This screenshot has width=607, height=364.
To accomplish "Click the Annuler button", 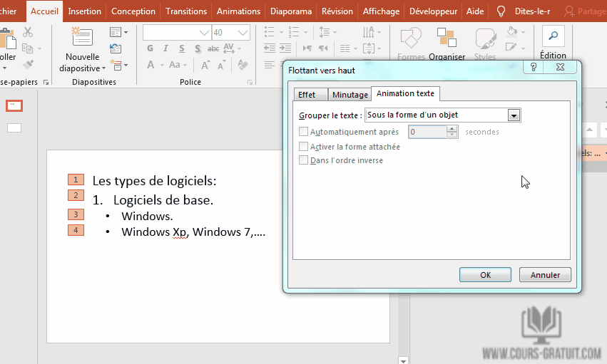I will point(545,275).
